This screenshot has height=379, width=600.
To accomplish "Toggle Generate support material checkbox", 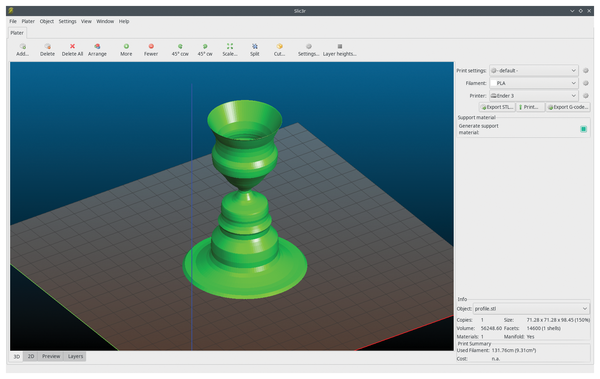I will (x=584, y=129).
